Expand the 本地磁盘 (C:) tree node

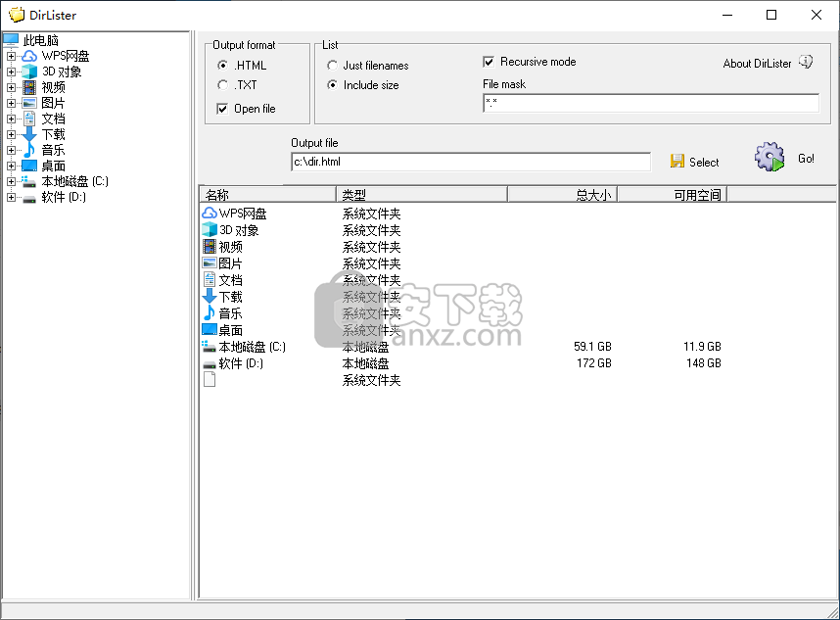tap(11, 181)
